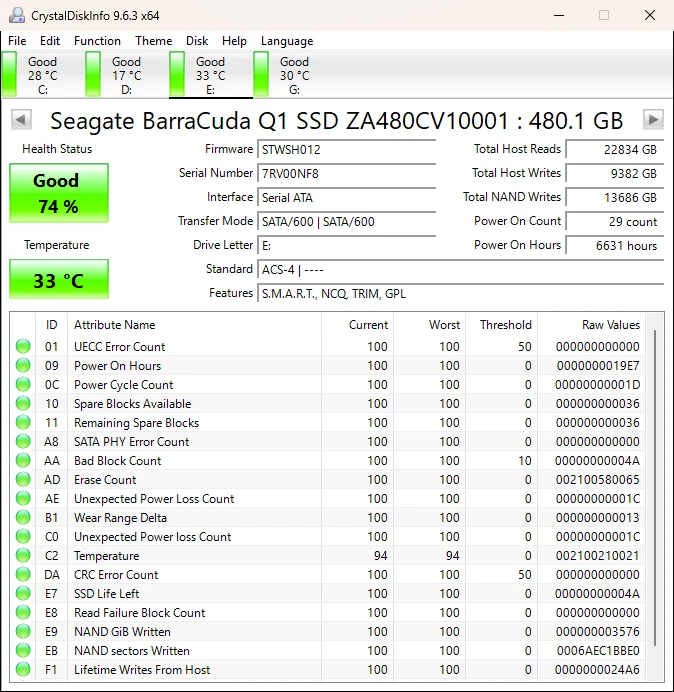674x692 pixels.
Task: Click the ID column header
Action: (52, 325)
